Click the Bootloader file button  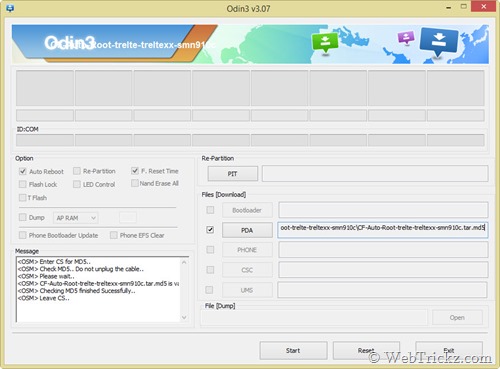click(x=247, y=210)
